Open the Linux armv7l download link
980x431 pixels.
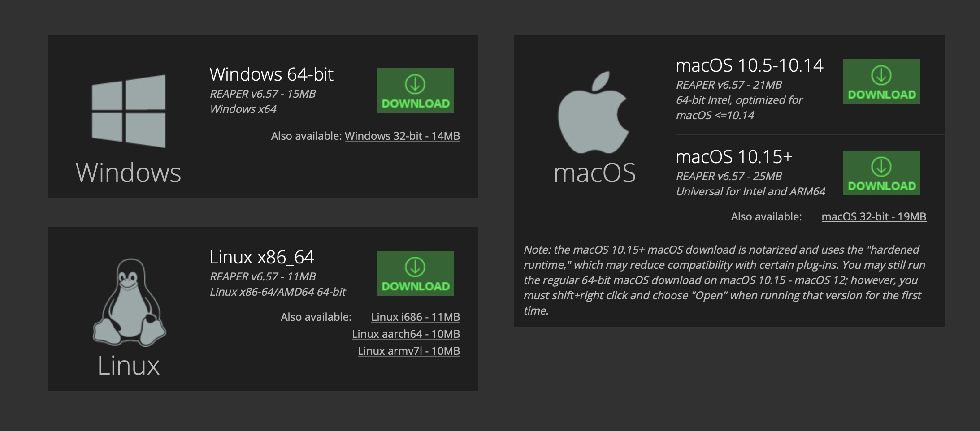408,351
